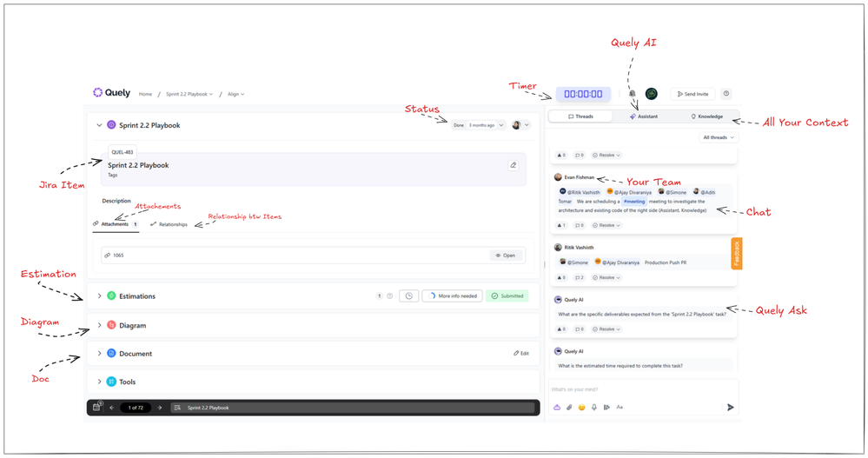Open the All threads filter dropdown
The height and width of the screenshot is (458, 868).
(719, 137)
